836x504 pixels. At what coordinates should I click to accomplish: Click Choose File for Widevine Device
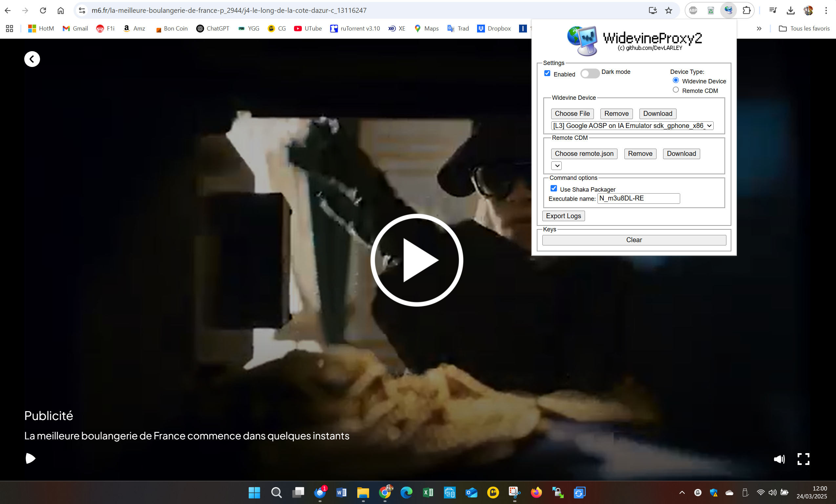[x=572, y=114]
